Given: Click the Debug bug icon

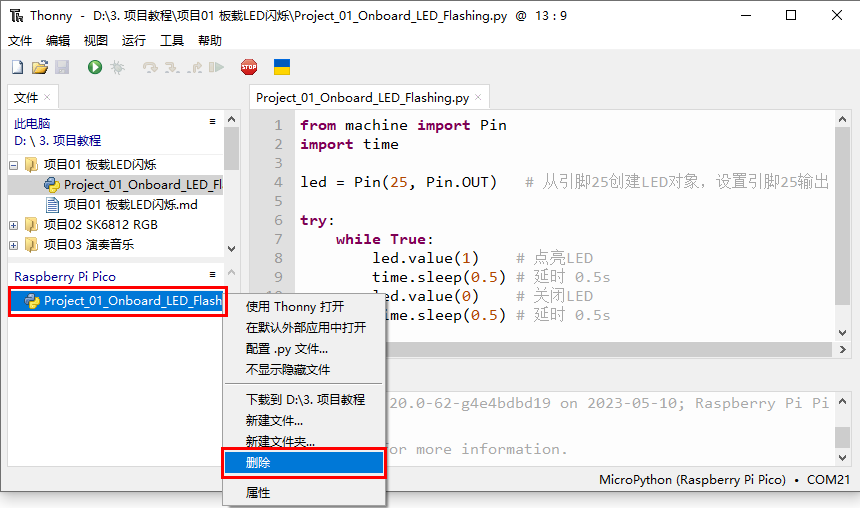Looking at the screenshot, I should (117, 67).
